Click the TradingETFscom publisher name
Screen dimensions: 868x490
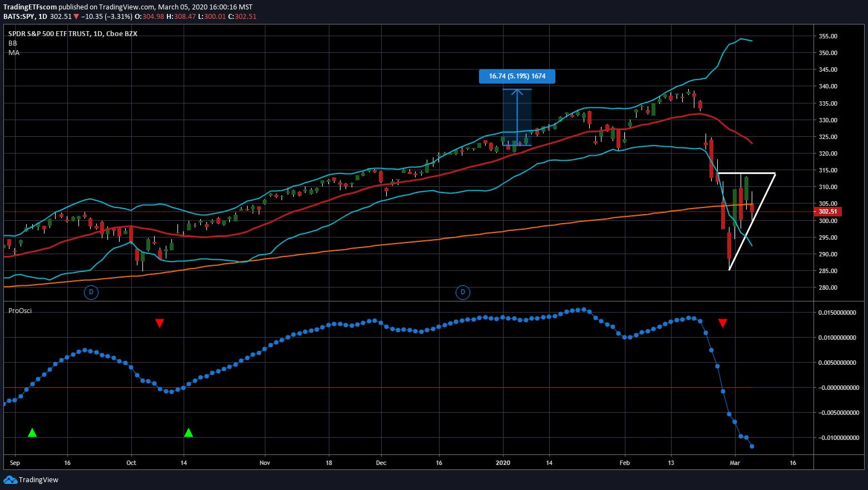(x=30, y=7)
